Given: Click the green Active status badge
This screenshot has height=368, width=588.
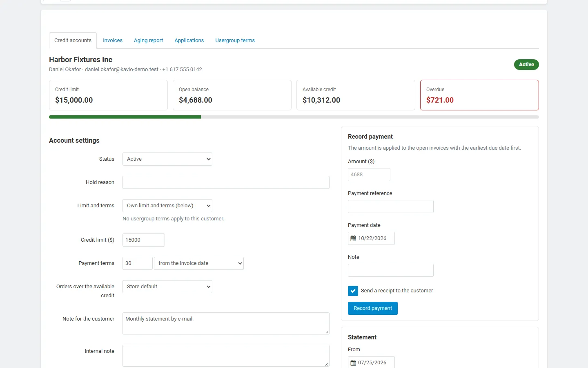Looking at the screenshot, I should (x=526, y=65).
